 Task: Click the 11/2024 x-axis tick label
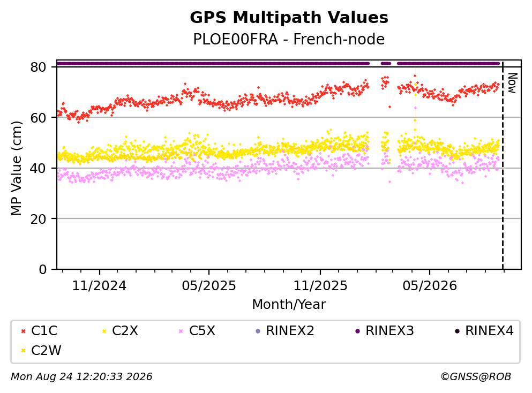pyautogui.click(x=99, y=286)
